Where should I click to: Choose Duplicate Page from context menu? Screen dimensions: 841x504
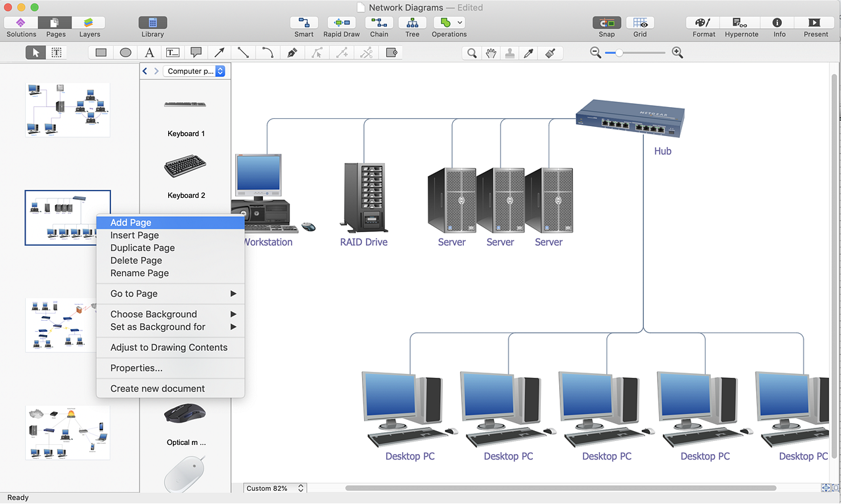click(143, 248)
